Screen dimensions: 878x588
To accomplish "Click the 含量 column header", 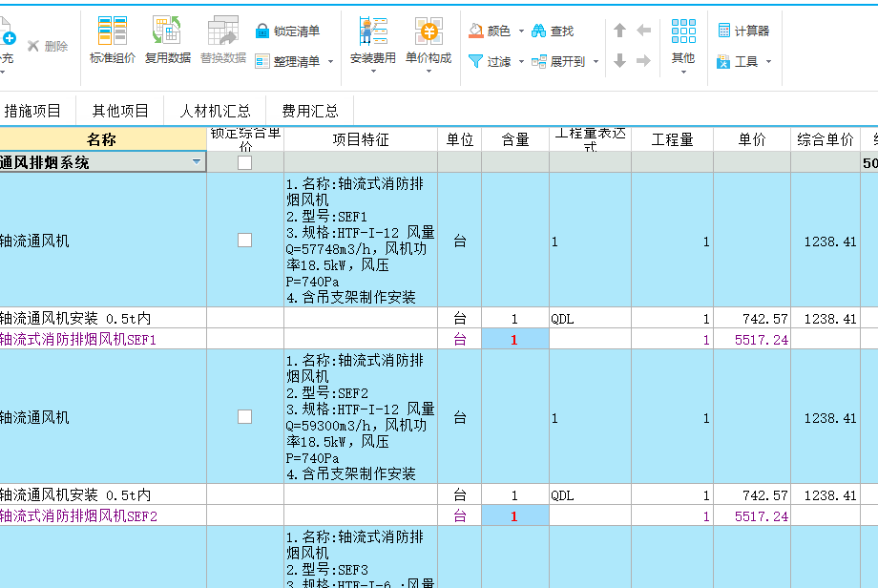I will (515, 139).
